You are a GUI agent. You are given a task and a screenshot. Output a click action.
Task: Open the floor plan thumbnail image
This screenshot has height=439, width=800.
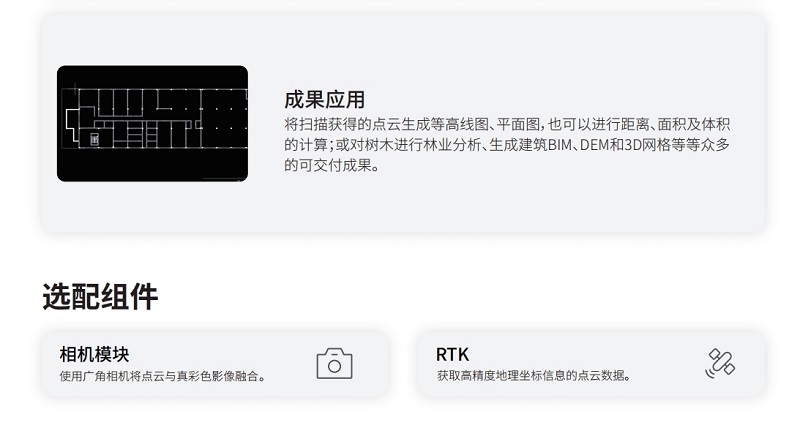coord(153,124)
